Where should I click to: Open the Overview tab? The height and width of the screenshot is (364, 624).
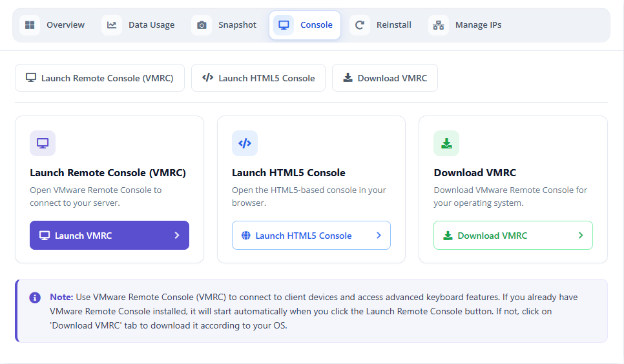point(52,25)
